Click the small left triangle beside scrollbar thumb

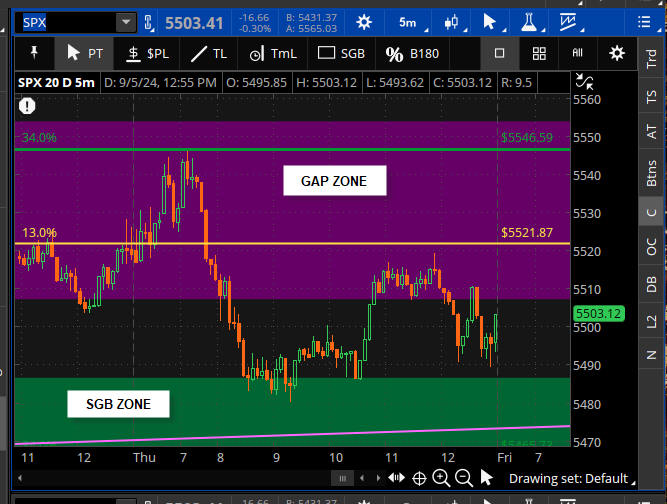pyautogui.click(x=362, y=478)
